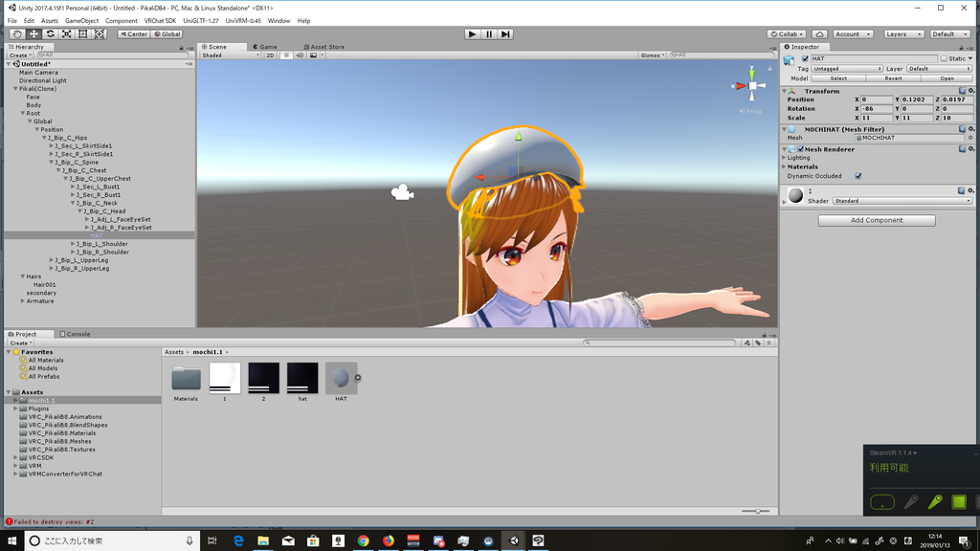The height and width of the screenshot is (551, 980).
Task: Open the Gizmos dropdown
Action: coord(652,55)
